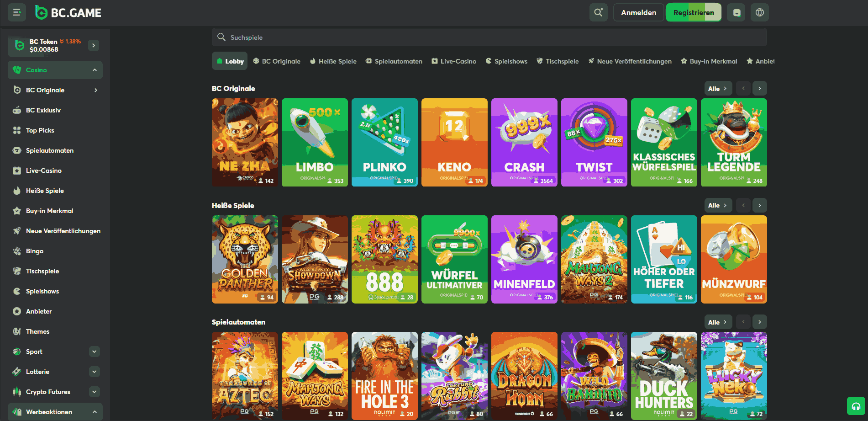This screenshot has width=868, height=421.
Task: Expand BC Originale sidebar submenu
Action: pos(95,90)
